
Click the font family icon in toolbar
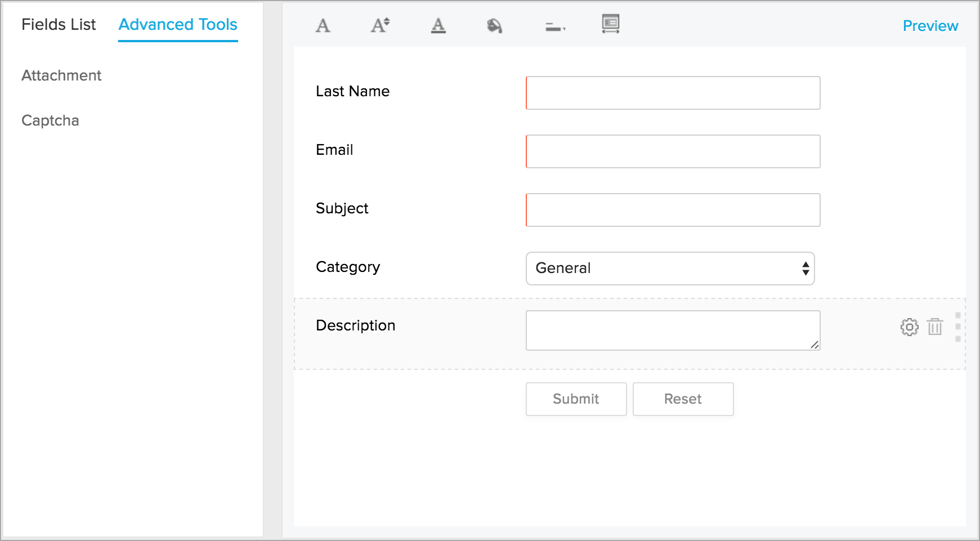[x=323, y=25]
